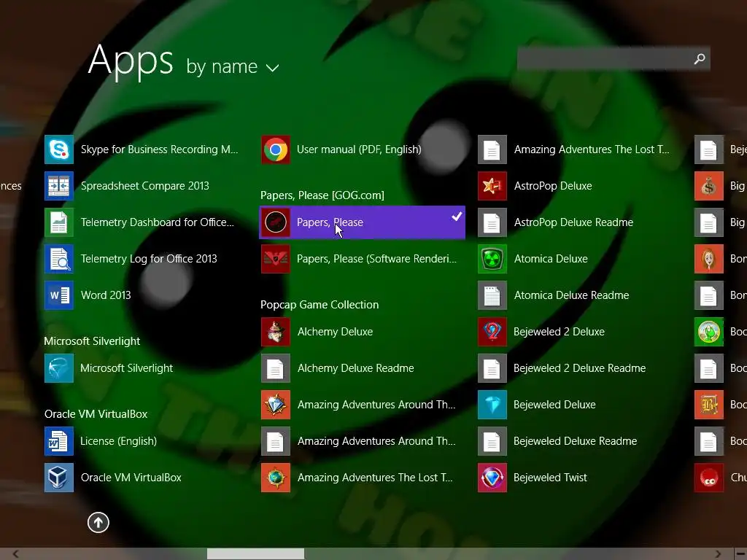The height and width of the screenshot is (560, 747).
Task: Click the Papers, Please app icon
Action: pos(275,222)
